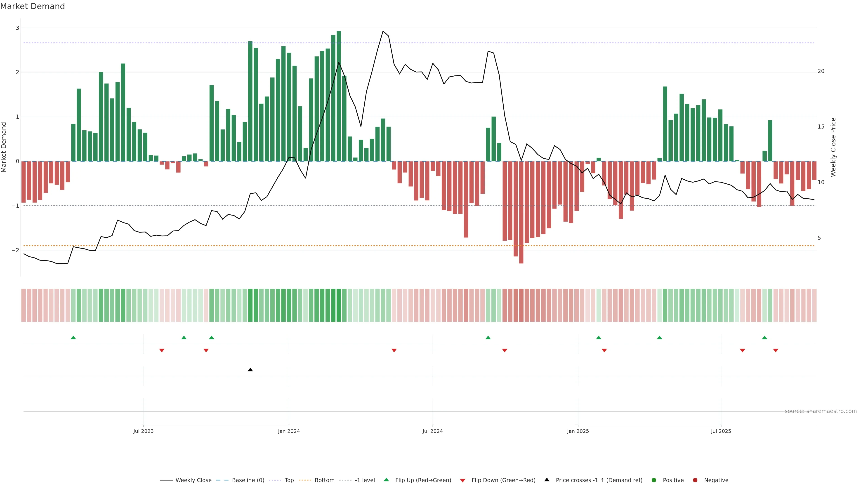Click the rightmost red flip-down triangle marker
The image size is (868, 488).
coord(775,351)
